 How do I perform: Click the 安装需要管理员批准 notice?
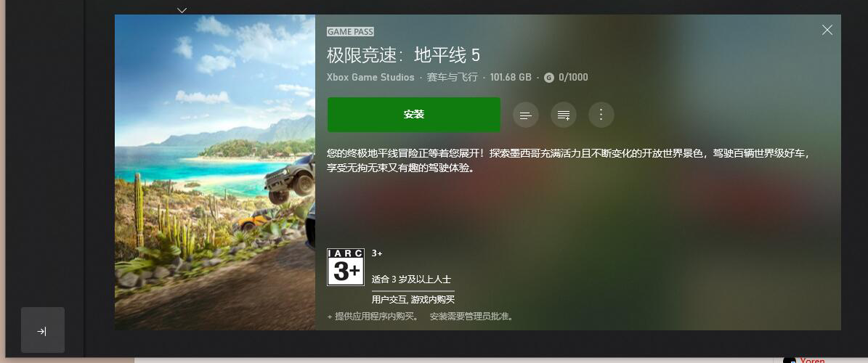[472, 317]
